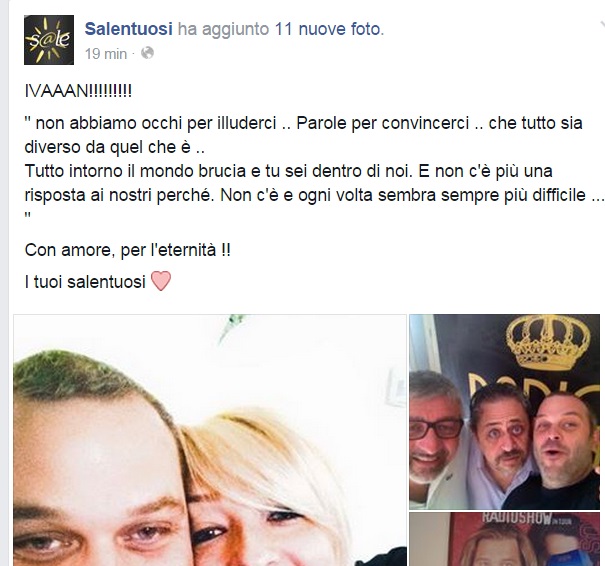Open the "11 nuove foto" album link

328,29
